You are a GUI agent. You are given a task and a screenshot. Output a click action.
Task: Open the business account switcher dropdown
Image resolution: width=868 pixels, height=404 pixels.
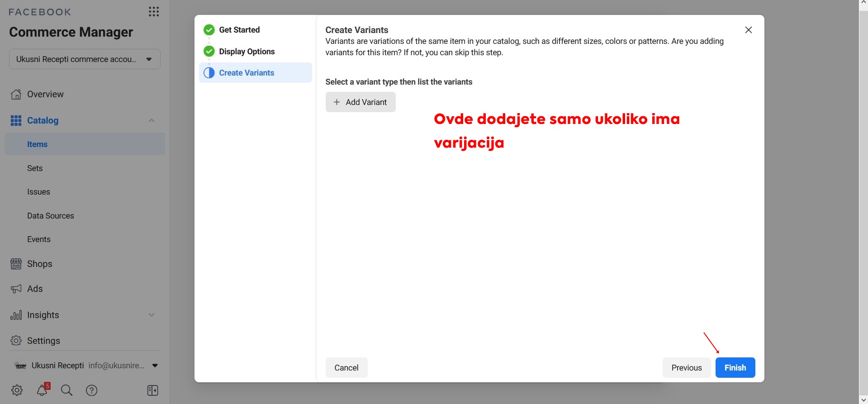point(155,366)
